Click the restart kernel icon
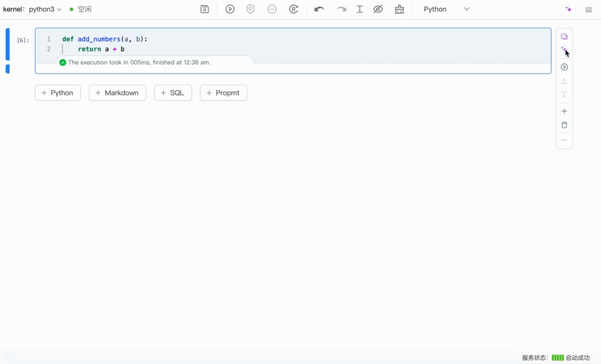This screenshot has width=601, height=364. (294, 9)
